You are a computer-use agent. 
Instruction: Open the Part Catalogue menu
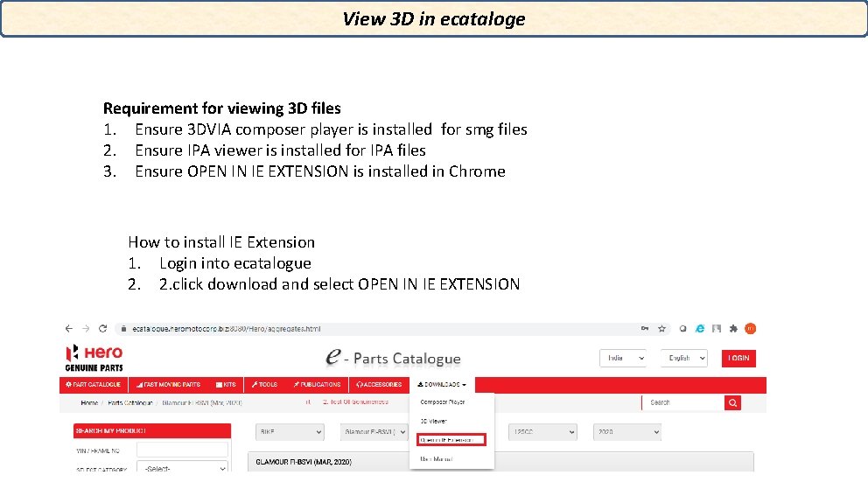coord(93,384)
